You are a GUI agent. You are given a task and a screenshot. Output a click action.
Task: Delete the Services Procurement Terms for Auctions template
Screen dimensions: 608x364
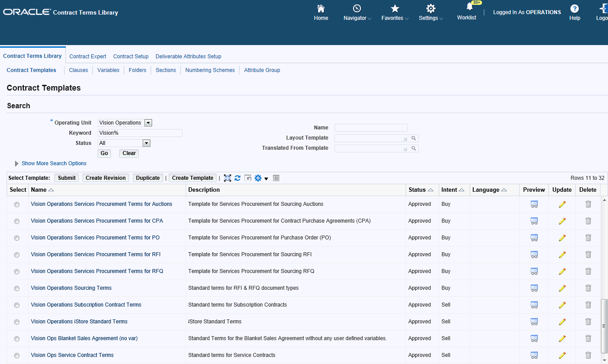[x=588, y=204]
